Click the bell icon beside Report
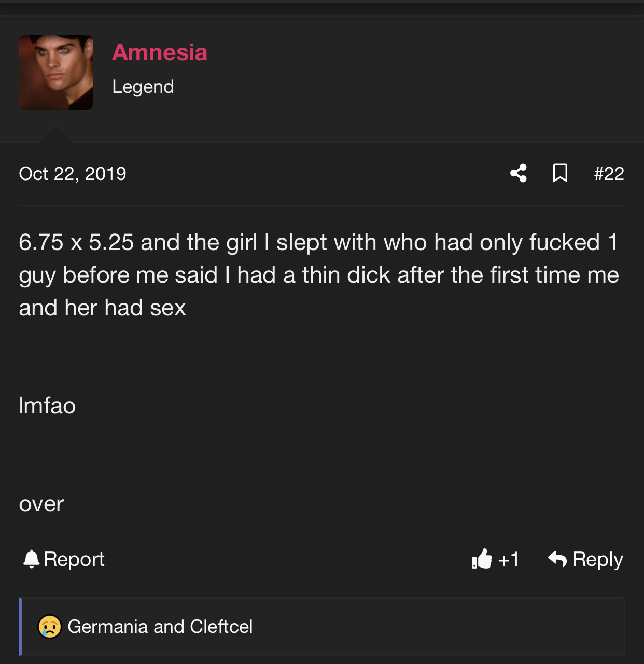Screen dimensions: 644x664 click(x=32, y=559)
